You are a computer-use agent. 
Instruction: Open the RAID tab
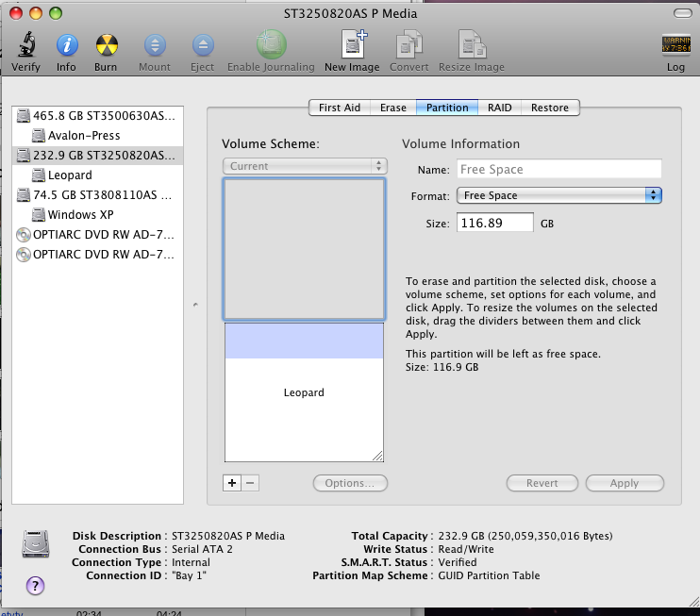tap(499, 108)
